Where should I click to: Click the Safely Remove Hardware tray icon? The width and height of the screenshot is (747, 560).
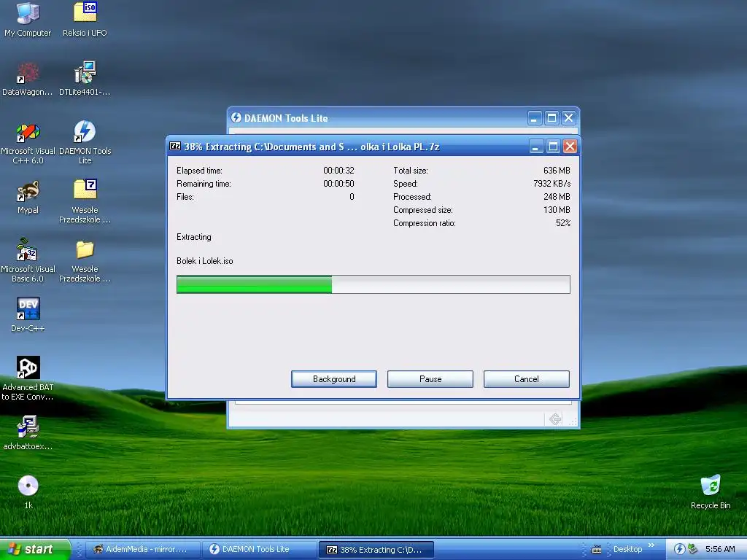tap(693, 549)
